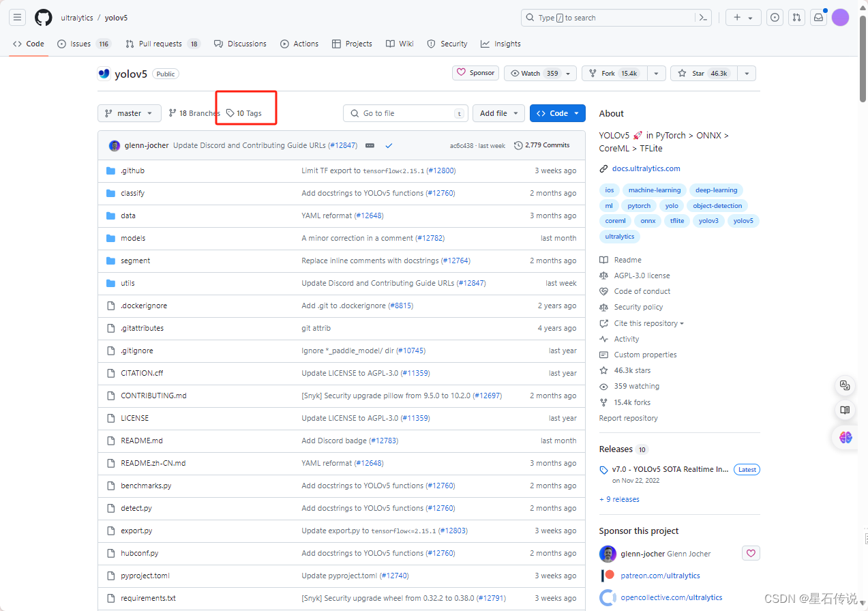Click the translate icon on right edge
Viewport: 868px width, 611px height.
point(845,385)
